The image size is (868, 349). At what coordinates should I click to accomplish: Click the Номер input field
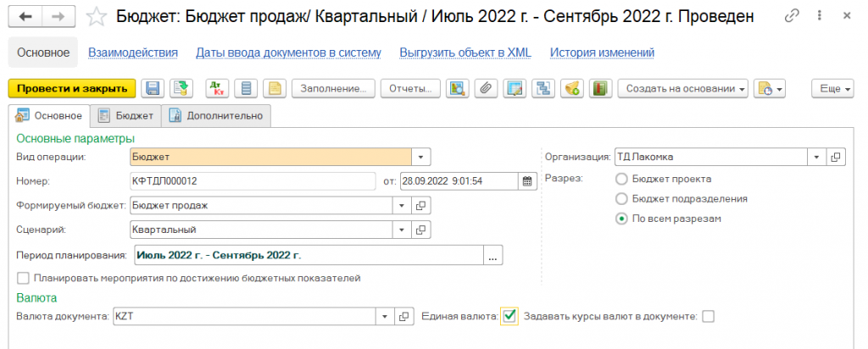(x=251, y=180)
